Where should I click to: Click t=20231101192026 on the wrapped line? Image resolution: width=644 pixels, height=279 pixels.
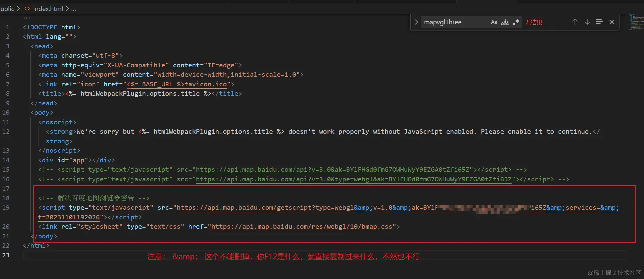(69, 217)
